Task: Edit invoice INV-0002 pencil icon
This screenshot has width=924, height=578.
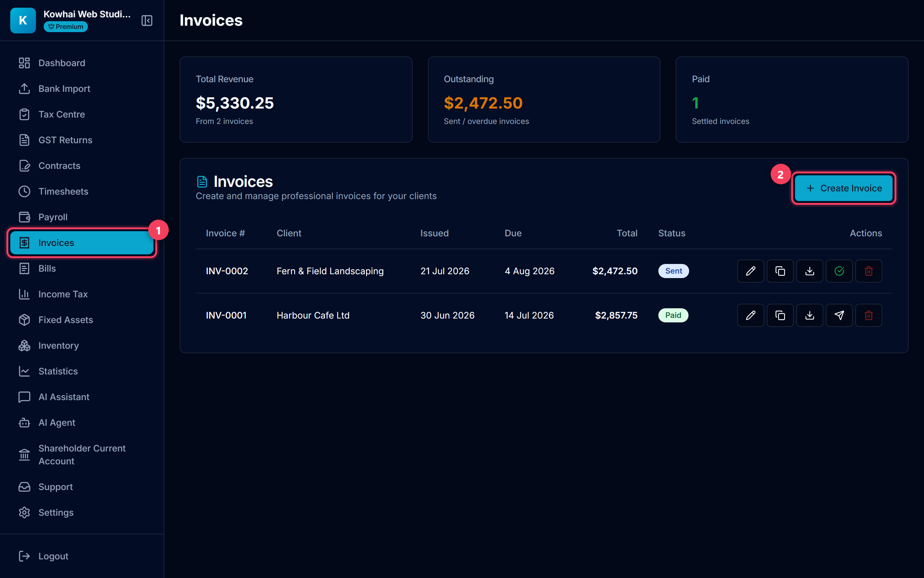Action: [x=750, y=271]
